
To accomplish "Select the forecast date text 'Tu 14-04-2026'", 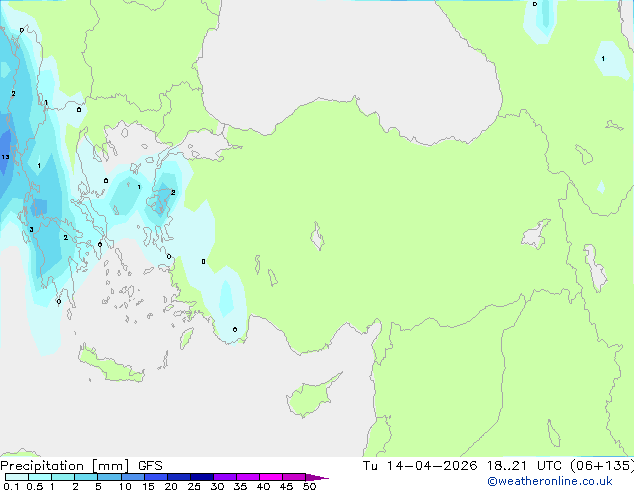I will pos(420,466).
